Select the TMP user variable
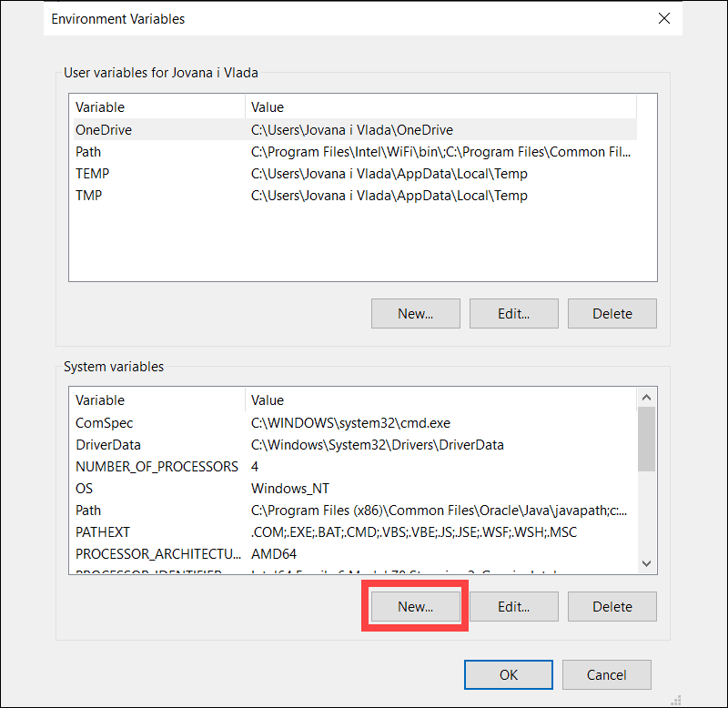 pos(355,196)
